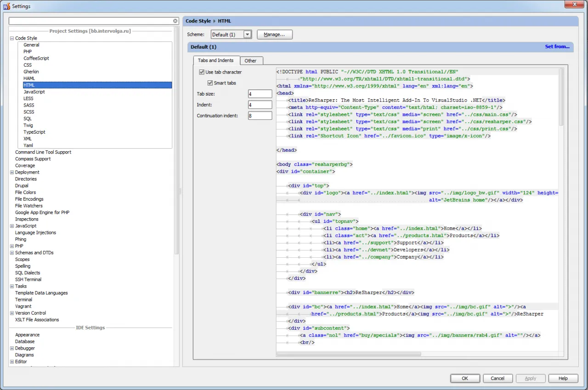Screen dimensions: 588x390
Task: Expand the Editor node
Action: (12, 362)
